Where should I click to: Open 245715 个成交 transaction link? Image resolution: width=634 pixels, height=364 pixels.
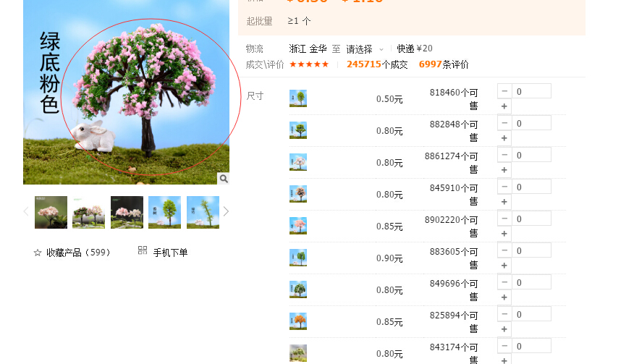click(377, 64)
